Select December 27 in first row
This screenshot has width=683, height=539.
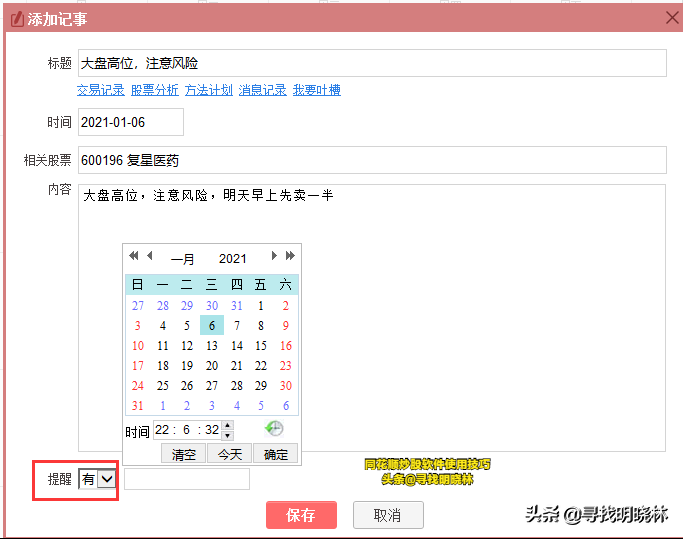click(x=138, y=305)
